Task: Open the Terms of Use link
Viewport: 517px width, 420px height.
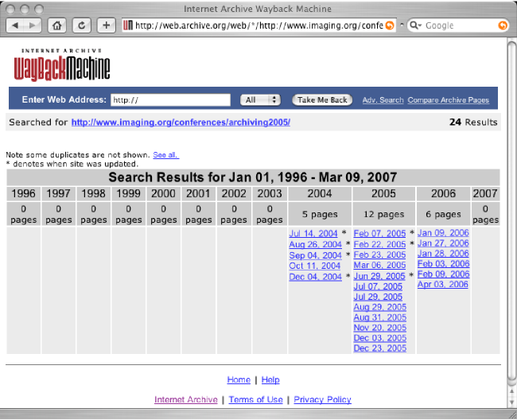Action: point(255,399)
